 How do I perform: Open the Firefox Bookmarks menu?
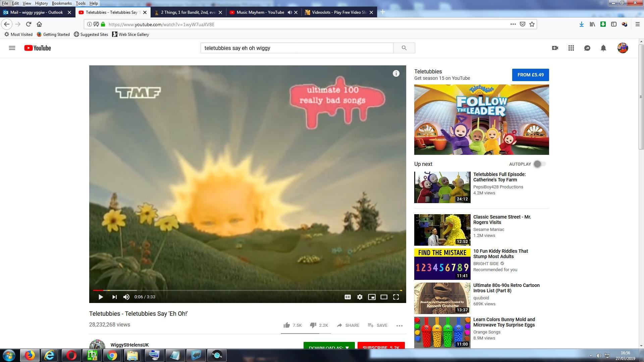click(62, 3)
